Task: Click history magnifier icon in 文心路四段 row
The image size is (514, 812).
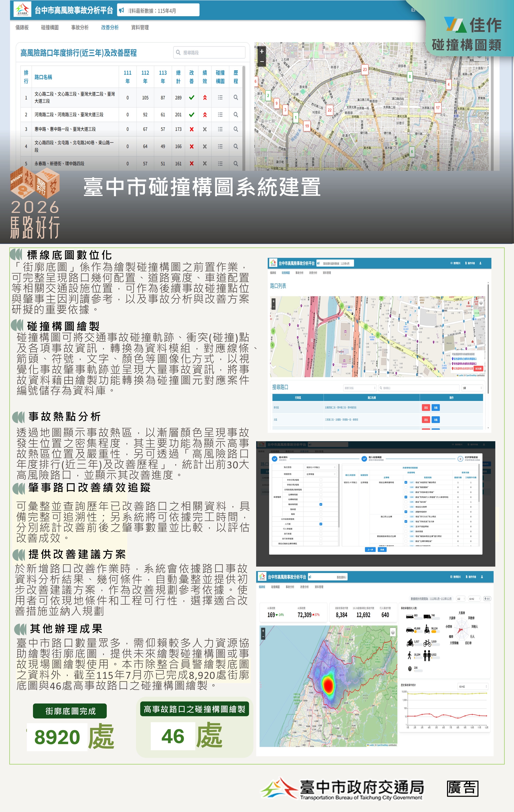Action: click(x=236, y=146)
